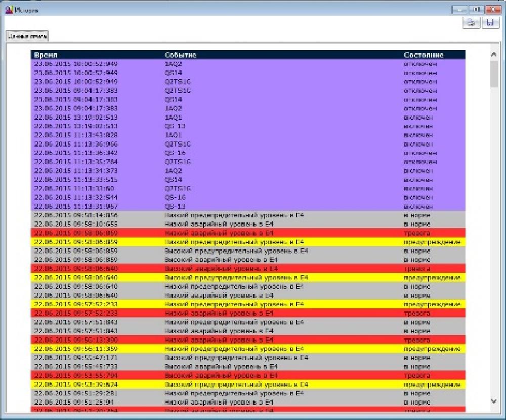
Task: Click timestamp 22.06.2015 11:13:35:764
Action: coord(76,162)
